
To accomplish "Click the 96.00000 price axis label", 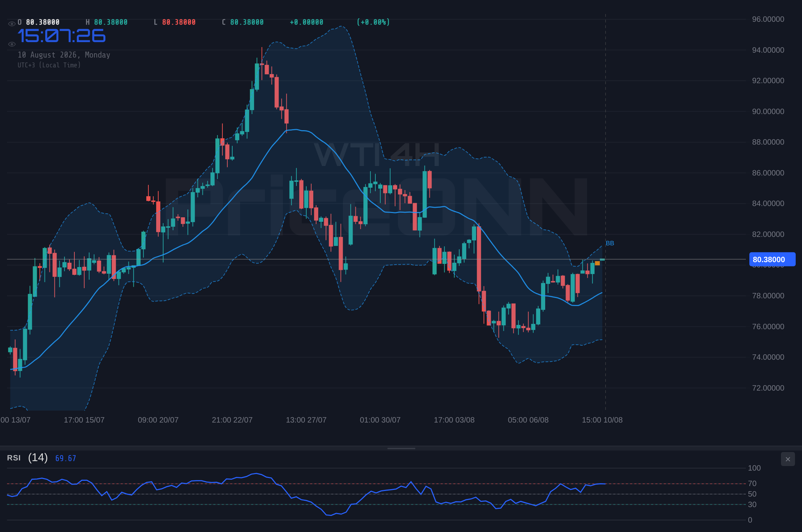I will (x=768, y=19).
